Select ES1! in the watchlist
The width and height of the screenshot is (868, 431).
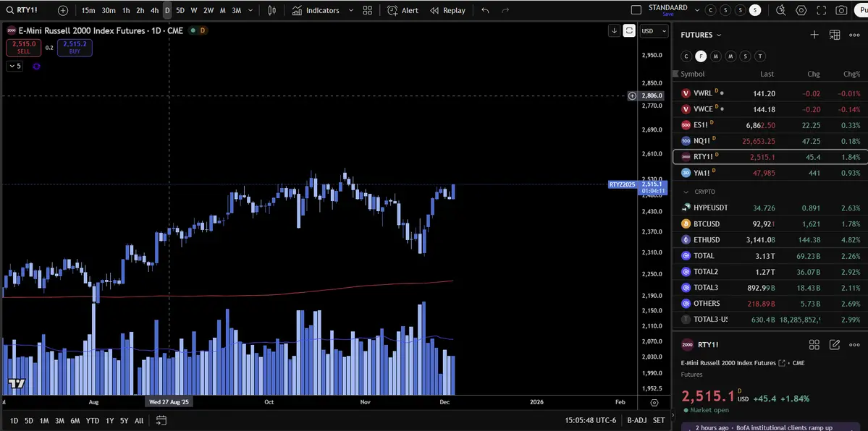point(770,126)
